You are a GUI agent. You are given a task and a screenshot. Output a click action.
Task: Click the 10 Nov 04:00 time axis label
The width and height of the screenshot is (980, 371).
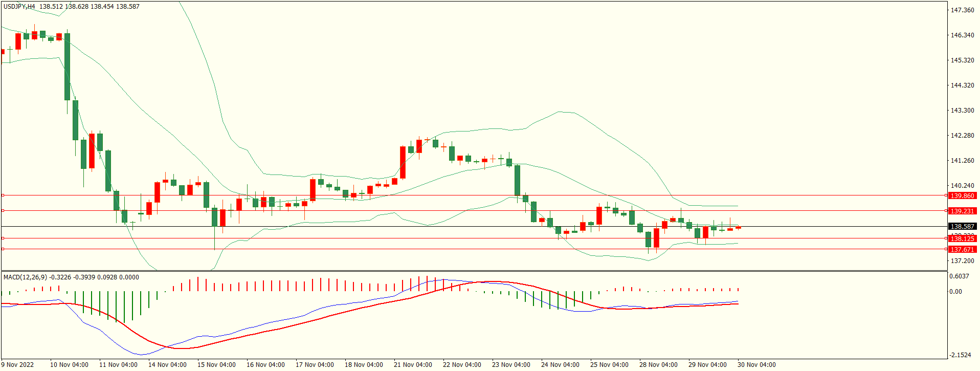[69, 365]
